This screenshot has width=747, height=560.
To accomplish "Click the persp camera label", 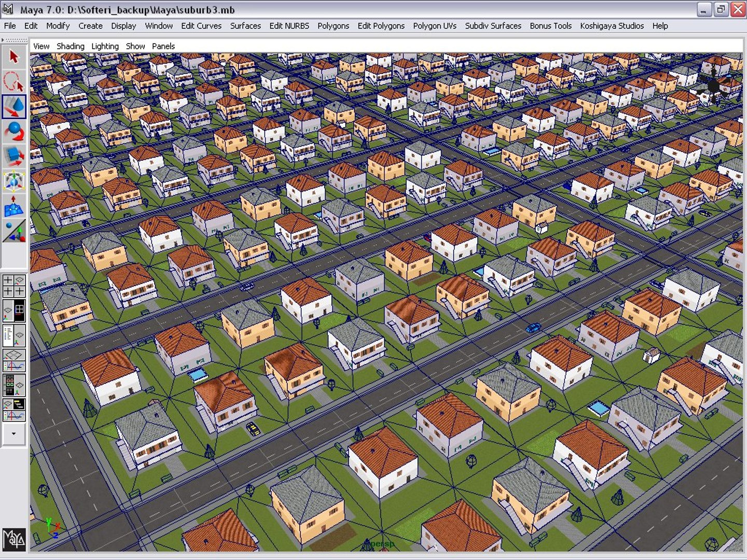I will 381,543.
